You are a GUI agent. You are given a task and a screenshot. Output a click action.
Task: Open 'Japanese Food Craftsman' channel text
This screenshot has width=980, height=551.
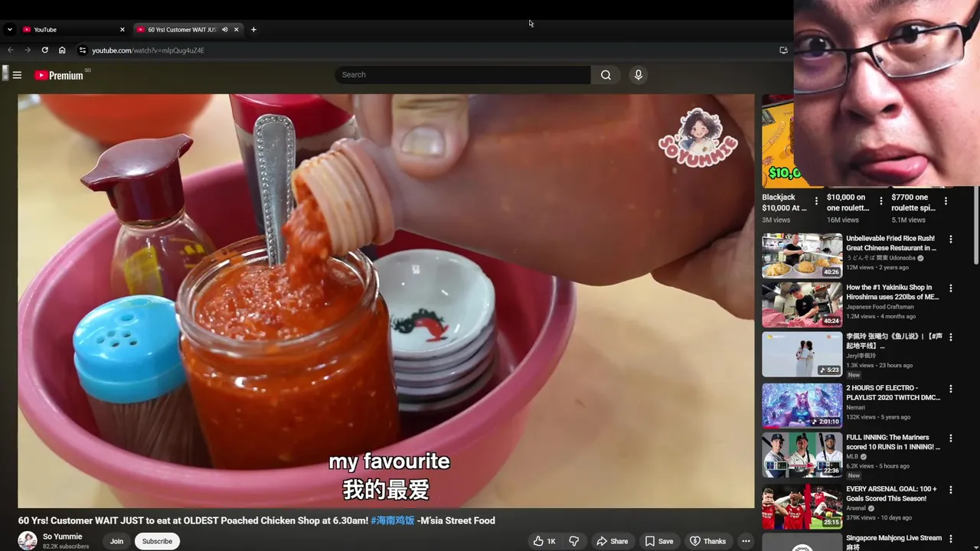[x=880, y=307]
